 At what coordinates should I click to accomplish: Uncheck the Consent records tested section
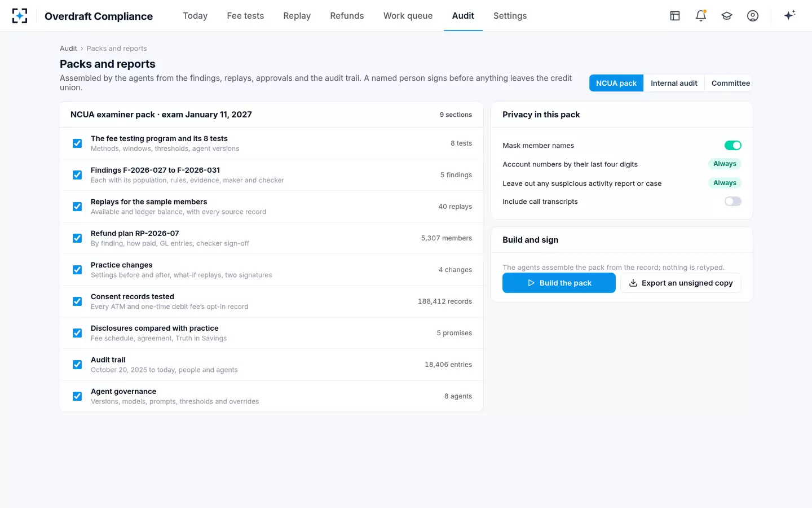click(77, 301)
